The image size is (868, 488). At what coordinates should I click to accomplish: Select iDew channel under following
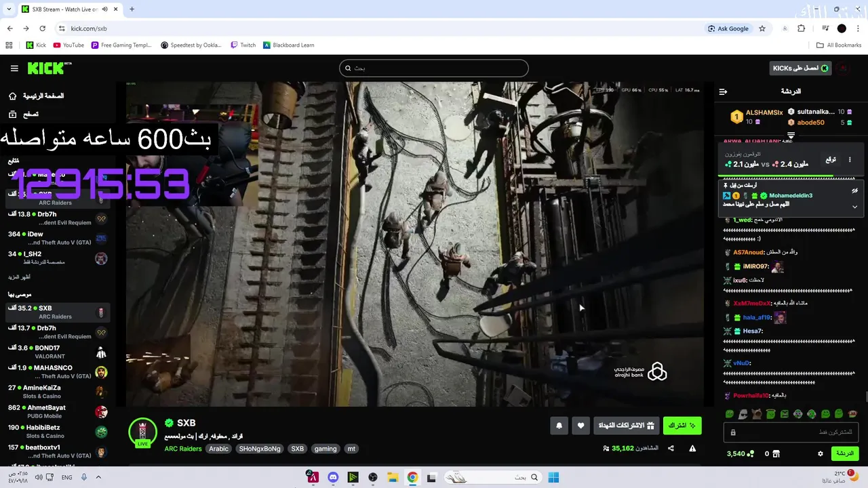(58, 238)
